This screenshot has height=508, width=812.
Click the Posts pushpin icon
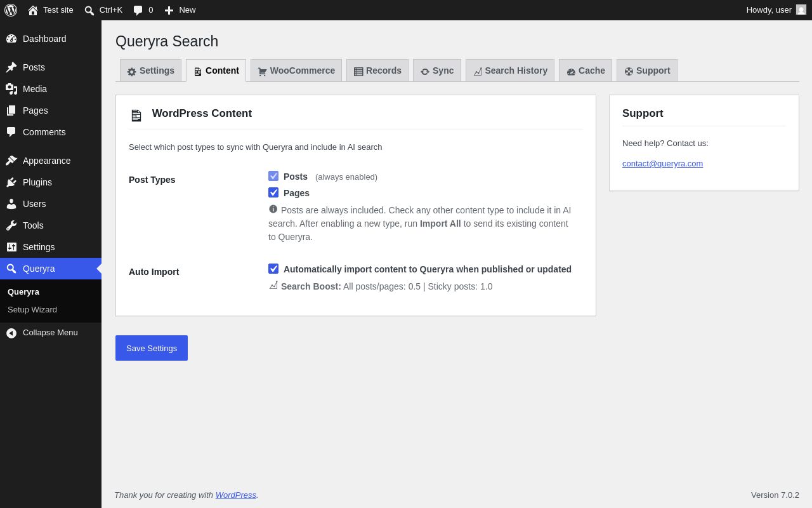coord(11,67)
